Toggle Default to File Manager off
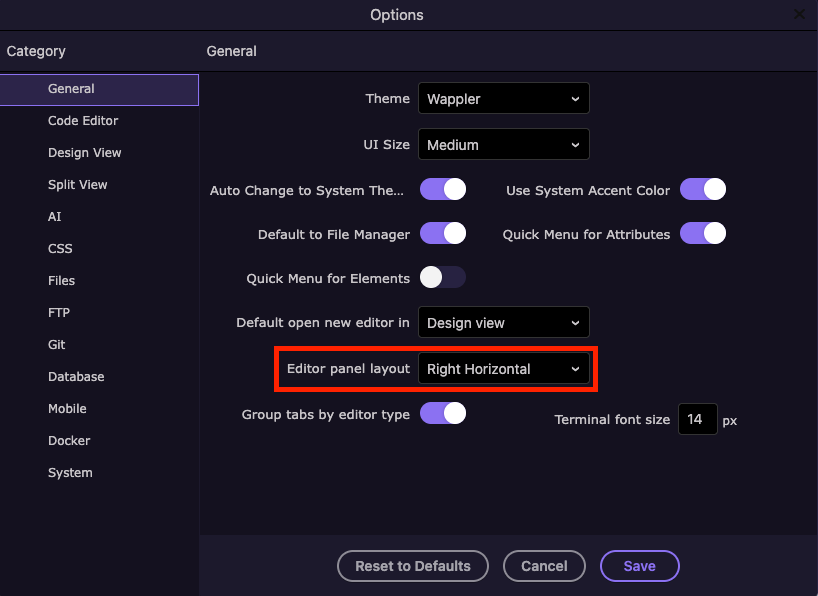The height and width of the screenshot is (596, 818). tap(443, 234)
